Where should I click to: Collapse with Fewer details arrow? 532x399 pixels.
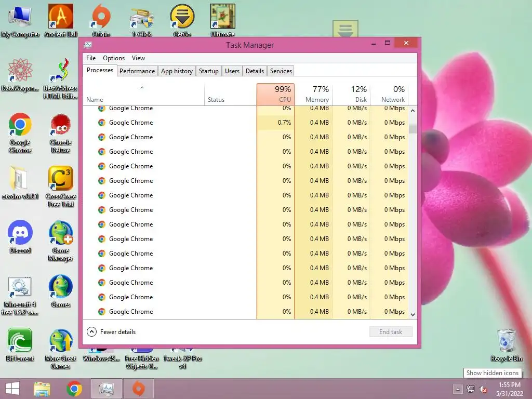(x=91, y=332)
